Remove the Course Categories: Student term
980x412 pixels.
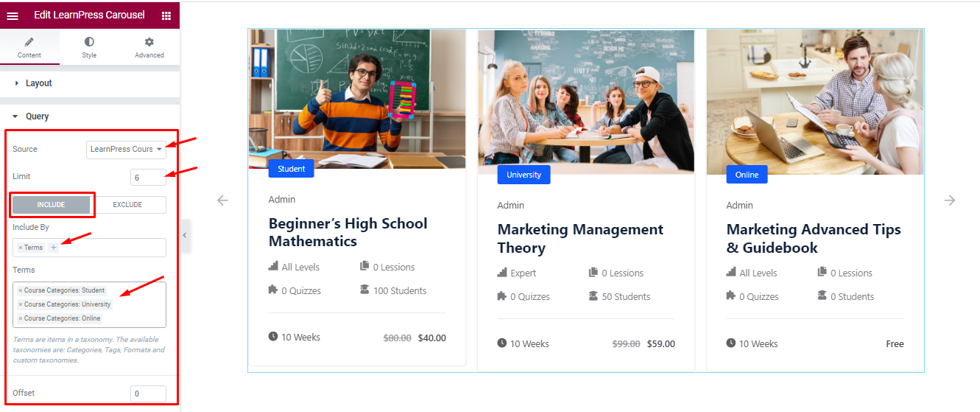21,290
